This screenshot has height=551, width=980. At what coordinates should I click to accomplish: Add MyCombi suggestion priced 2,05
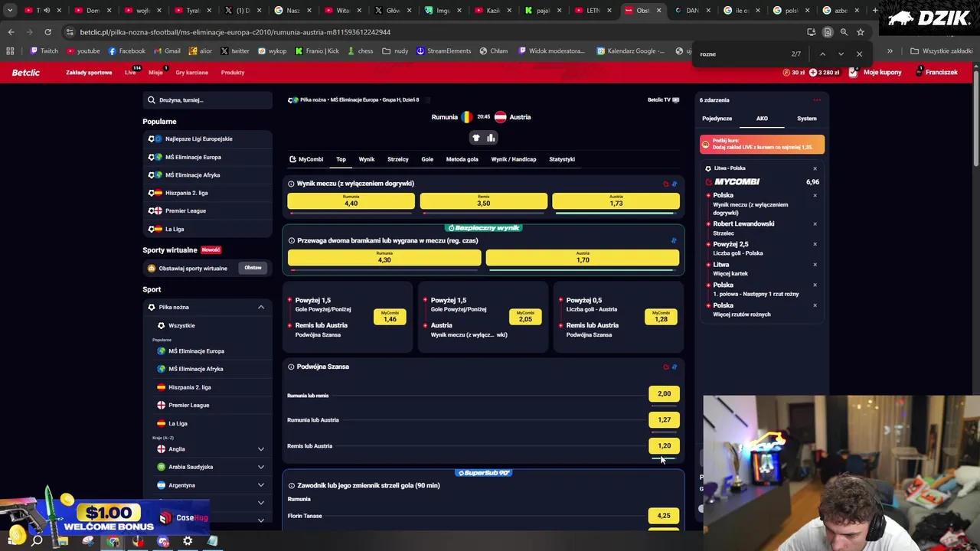pos(525,316)
